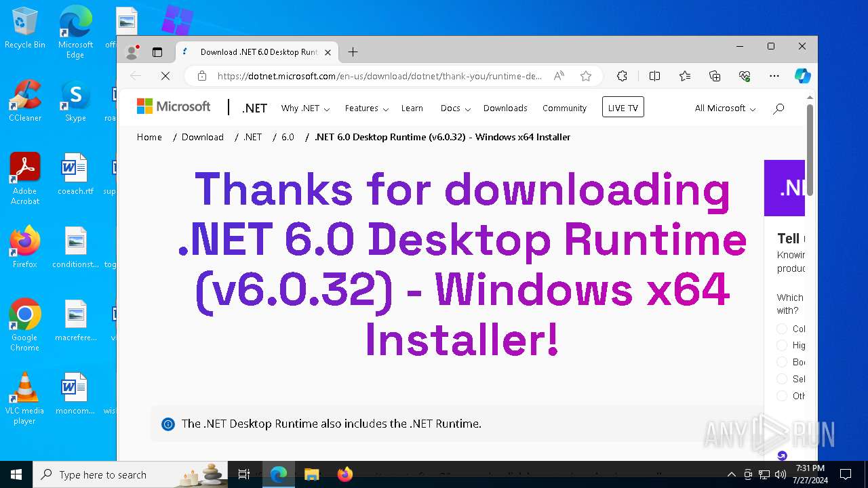Open Firefox from taskbar
This screenshot has width=868, height=488.
click(345, 474)
